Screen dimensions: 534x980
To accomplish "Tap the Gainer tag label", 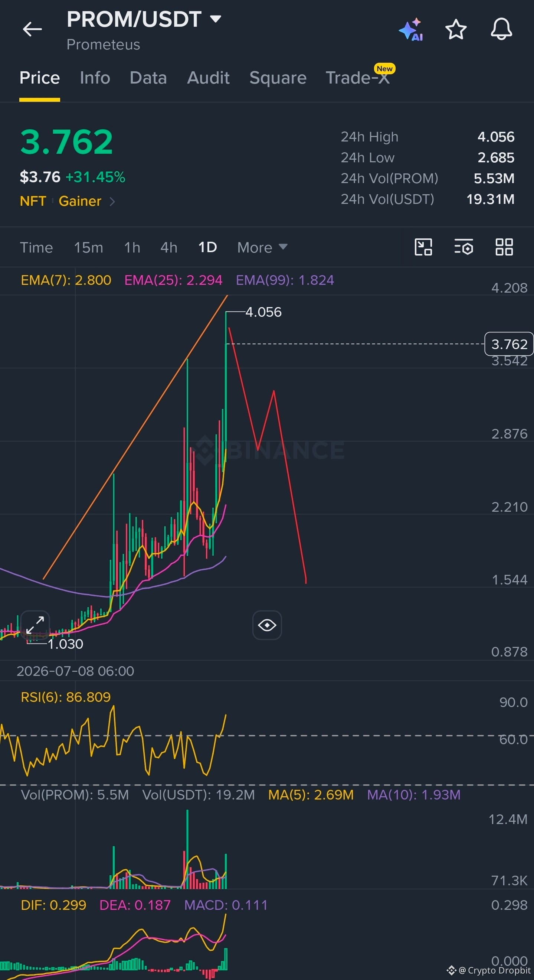I will coord(80,201).
